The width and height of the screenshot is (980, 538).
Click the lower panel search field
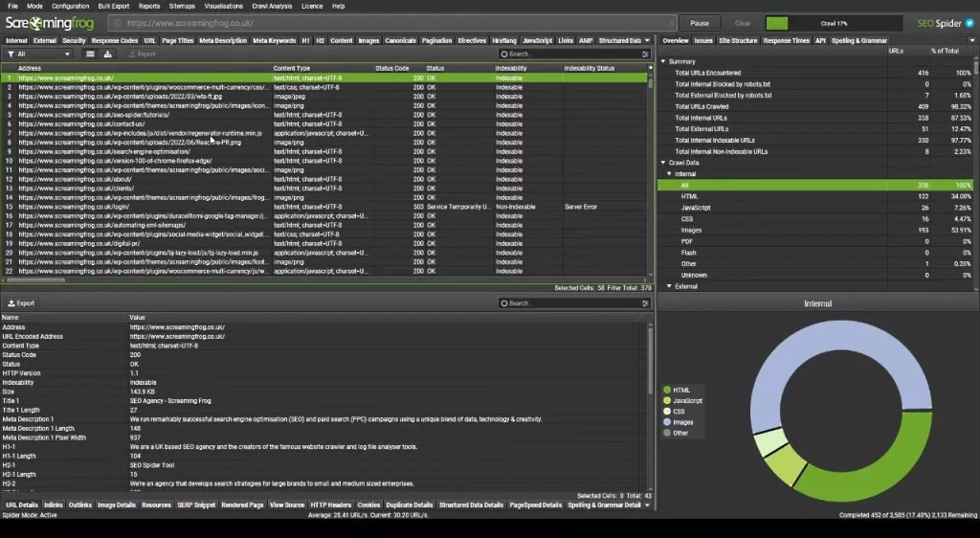[574, 303]
